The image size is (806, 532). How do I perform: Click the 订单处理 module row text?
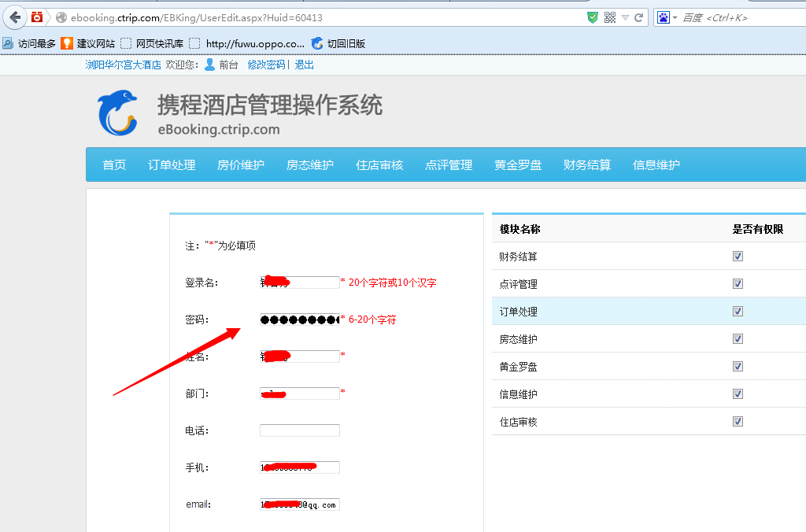point(518,312)
